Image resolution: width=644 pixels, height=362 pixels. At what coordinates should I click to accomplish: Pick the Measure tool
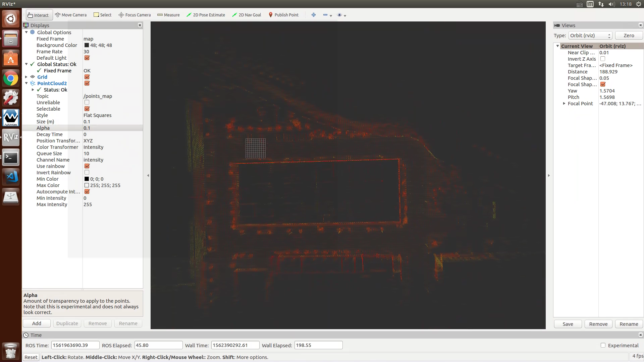click(168, 15)
